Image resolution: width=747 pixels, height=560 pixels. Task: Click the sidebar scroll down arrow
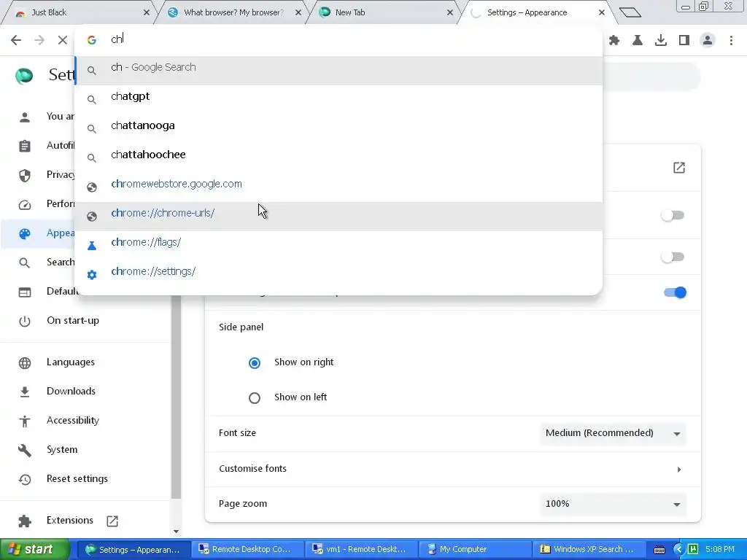[177, 532]
